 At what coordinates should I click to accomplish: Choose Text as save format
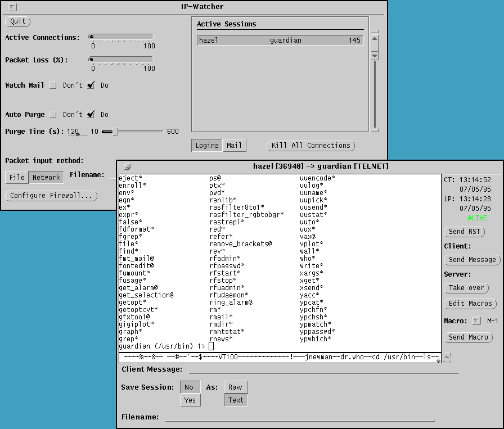236,400
